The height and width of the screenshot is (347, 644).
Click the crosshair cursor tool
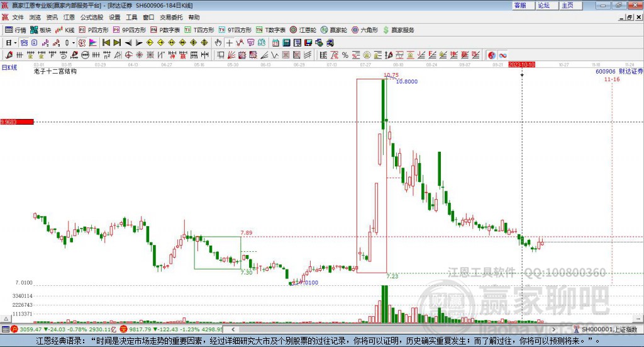click(230, 43)
